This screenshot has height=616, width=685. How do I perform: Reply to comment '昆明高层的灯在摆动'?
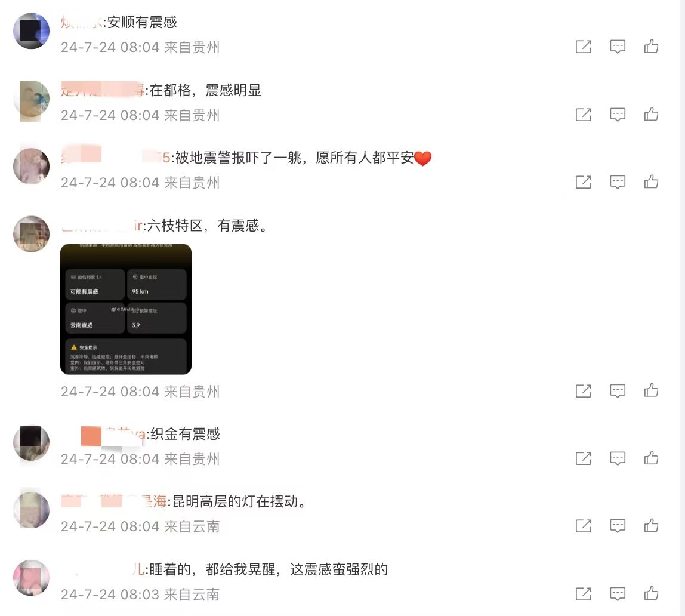pyautogui.click(x=618, y=525)
